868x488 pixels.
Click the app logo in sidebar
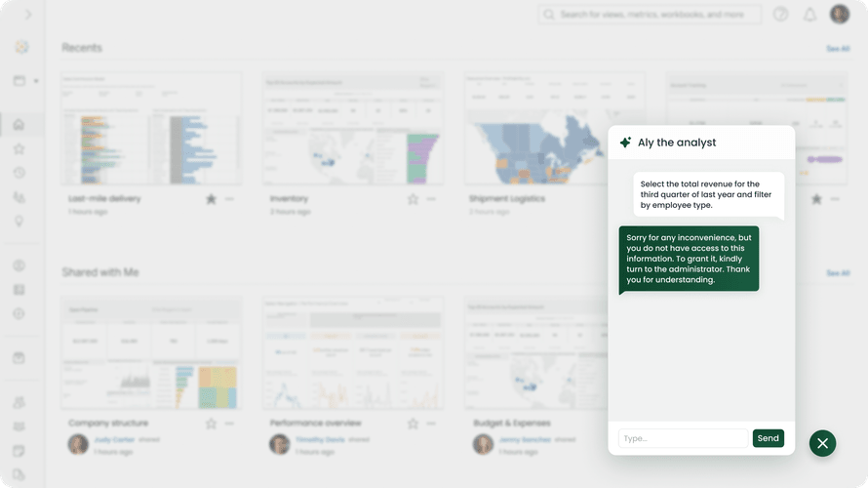[x=21, y=47]
